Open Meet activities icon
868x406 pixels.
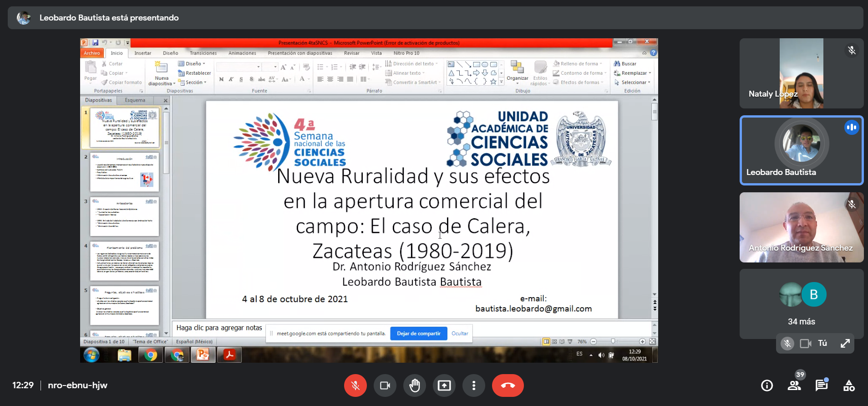click(x=849, y=385)
